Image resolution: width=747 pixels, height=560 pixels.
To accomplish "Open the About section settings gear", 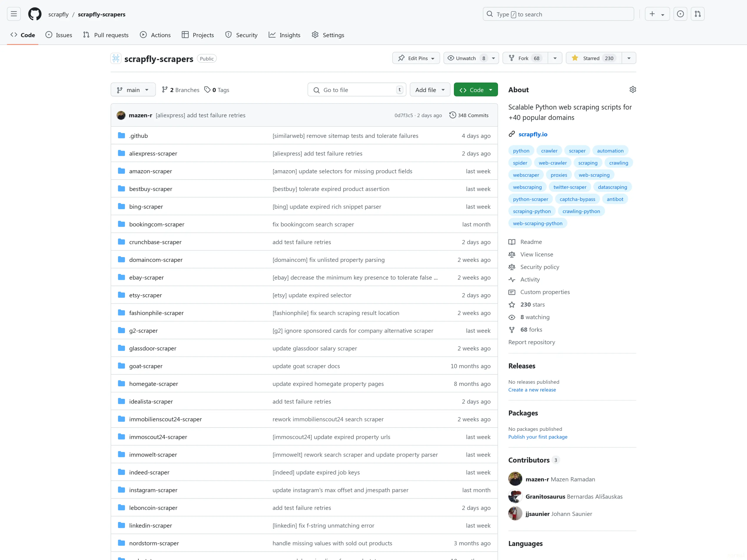I will coord(632,89).
